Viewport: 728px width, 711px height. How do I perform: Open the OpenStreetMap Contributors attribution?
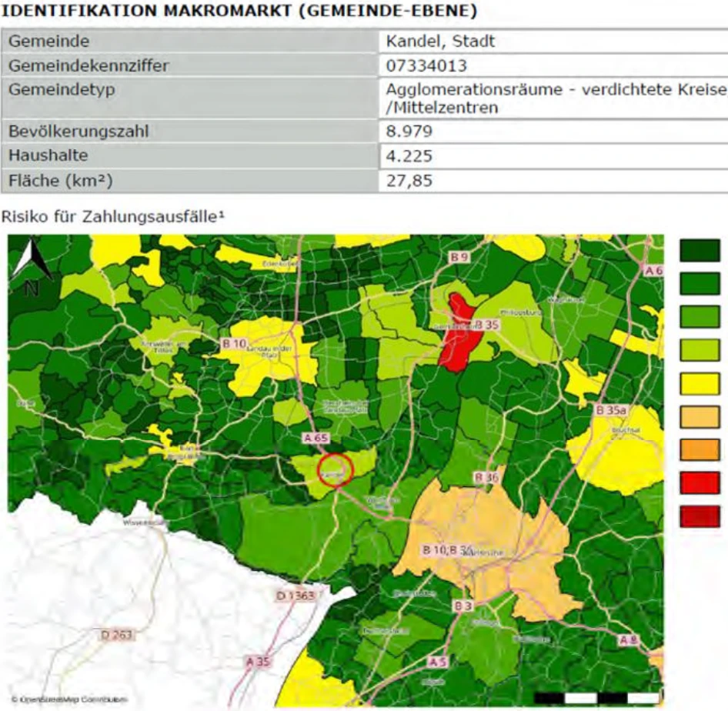click(69, 699)
